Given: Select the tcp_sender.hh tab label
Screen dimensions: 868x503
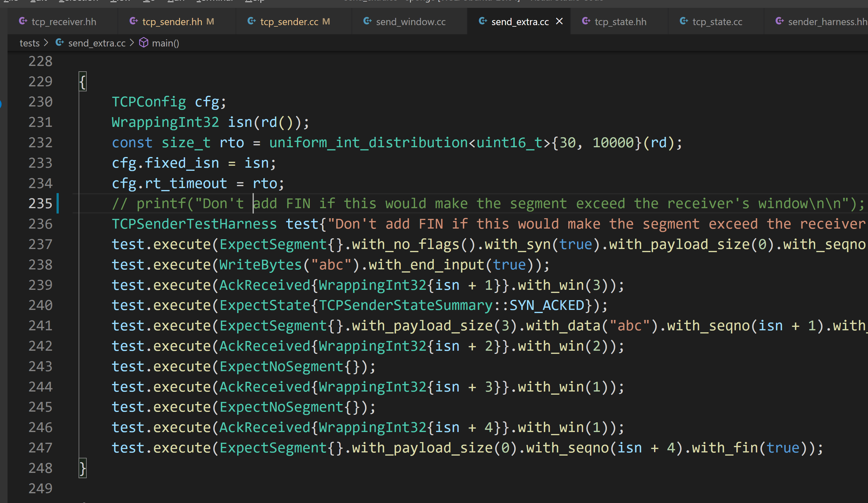Looking at the screenshot, I should 172,22.
